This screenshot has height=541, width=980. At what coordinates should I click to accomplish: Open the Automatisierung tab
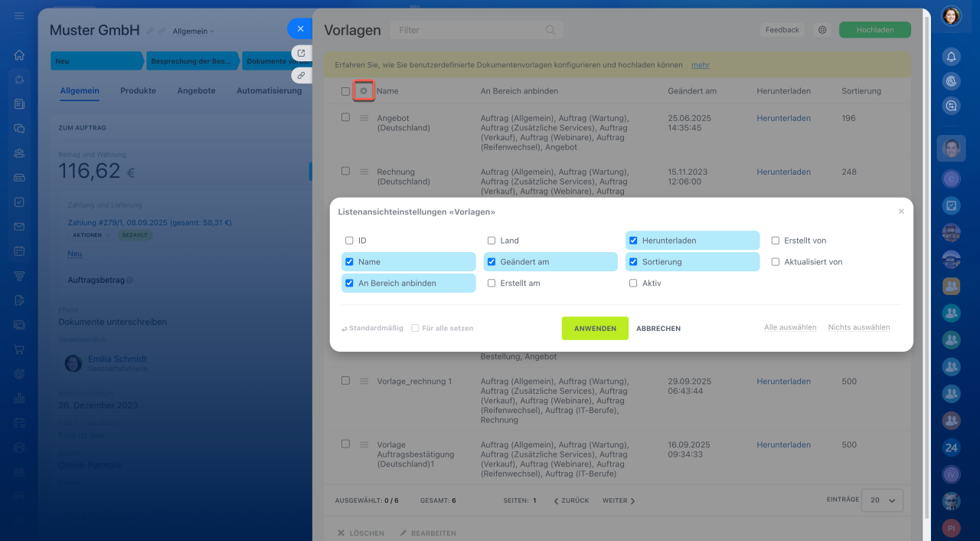coord(269,90)
